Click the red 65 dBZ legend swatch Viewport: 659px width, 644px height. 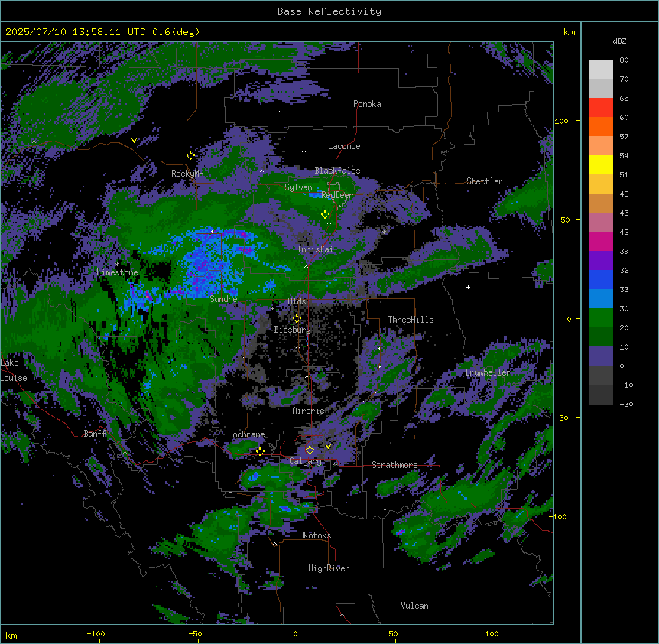coord(601,107)
